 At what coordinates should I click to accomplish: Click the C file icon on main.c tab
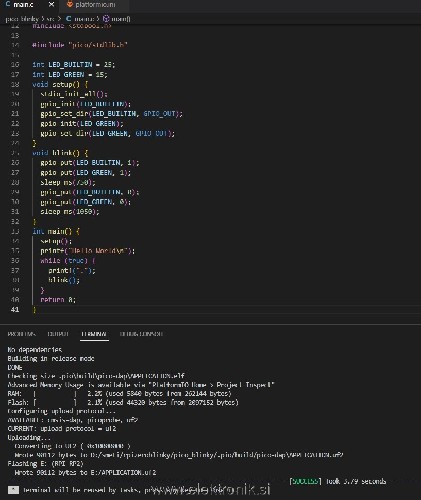click(x=8, y=4)
